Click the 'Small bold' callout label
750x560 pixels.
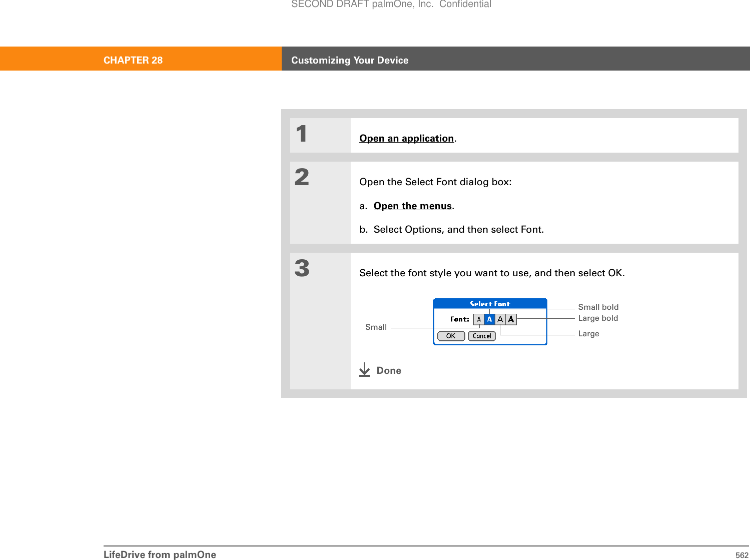tap(598, 307)
